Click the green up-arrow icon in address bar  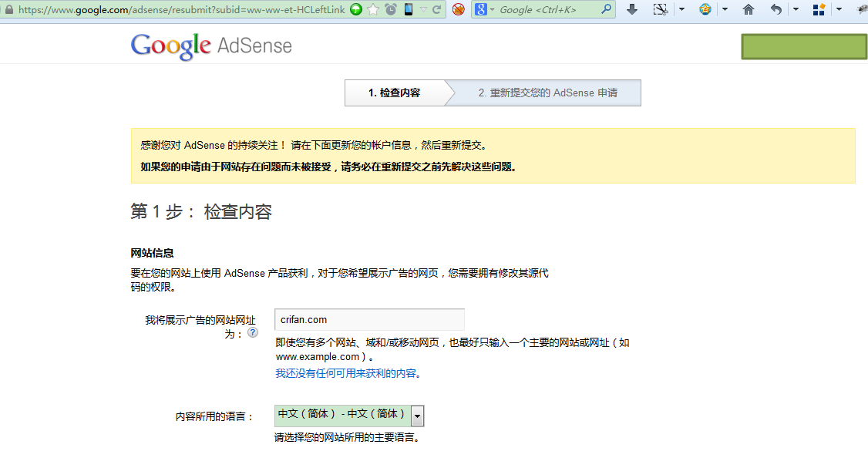(x=356, y=9)
